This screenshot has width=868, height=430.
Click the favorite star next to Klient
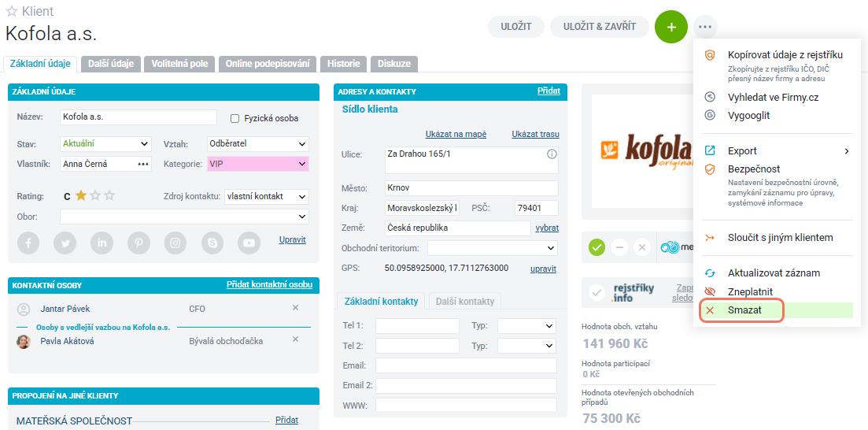click(11, 11)
